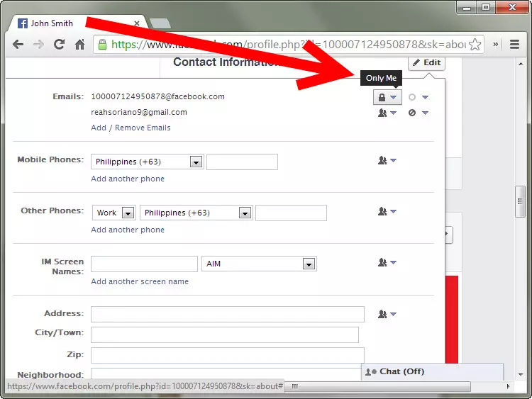Image resolution: width=532 pixels, height=399 pixels.
Task: Go to the browser home page icon
Action: [x=79, y=45]
